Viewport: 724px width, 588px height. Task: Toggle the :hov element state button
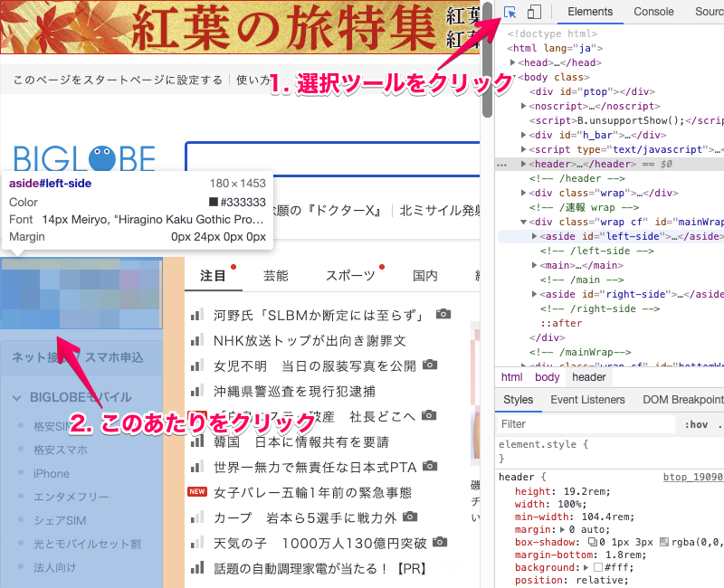coord(696,424)
